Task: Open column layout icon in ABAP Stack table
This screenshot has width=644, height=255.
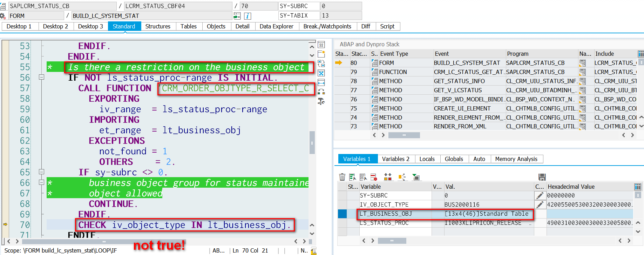Action: pyautogui.click(x=641, y=54)
